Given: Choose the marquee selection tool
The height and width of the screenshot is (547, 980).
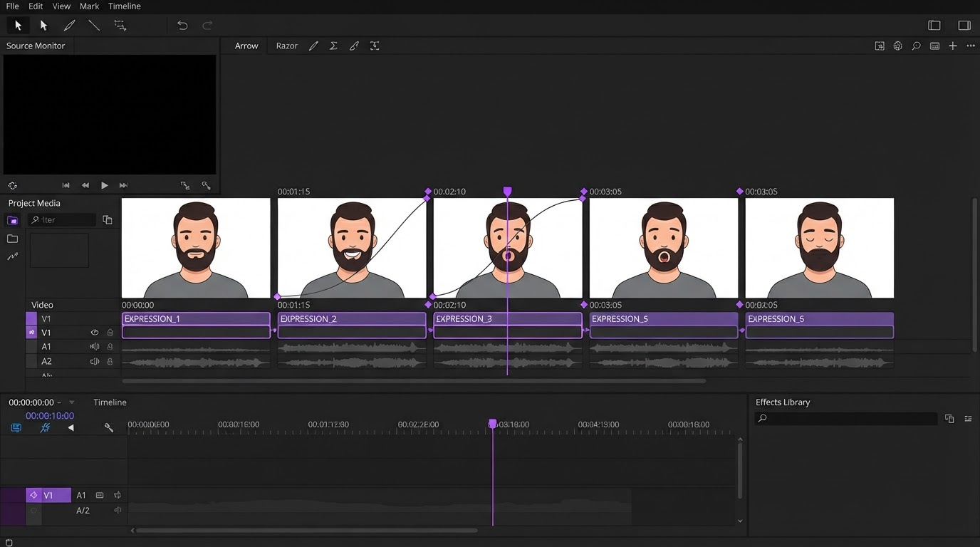Looking at the screenshot, I should click(x=120, y=26).
